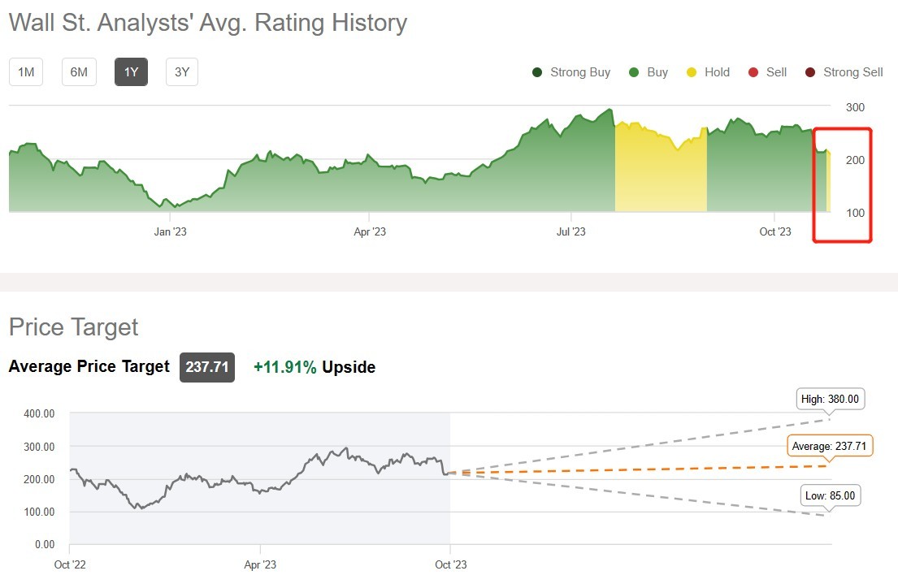898x588 pixels.
Task: Click the Strong Sell legend label
Action: coord(852,72)
